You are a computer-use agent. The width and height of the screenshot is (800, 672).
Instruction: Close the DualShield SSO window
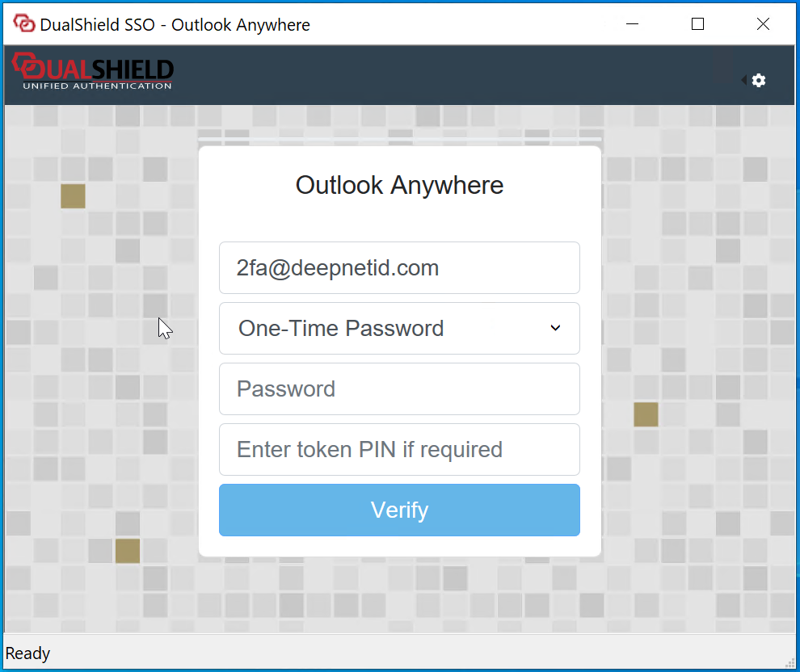(763, 24)
